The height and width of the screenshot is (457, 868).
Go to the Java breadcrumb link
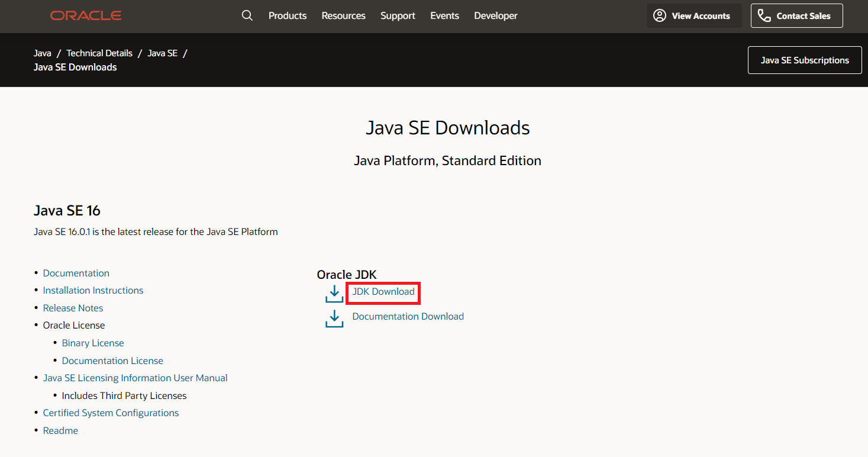43,53
